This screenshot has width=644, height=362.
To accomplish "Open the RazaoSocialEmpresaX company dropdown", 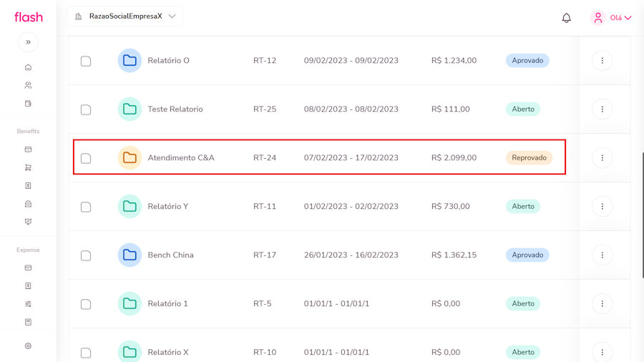I will (125, 16).
